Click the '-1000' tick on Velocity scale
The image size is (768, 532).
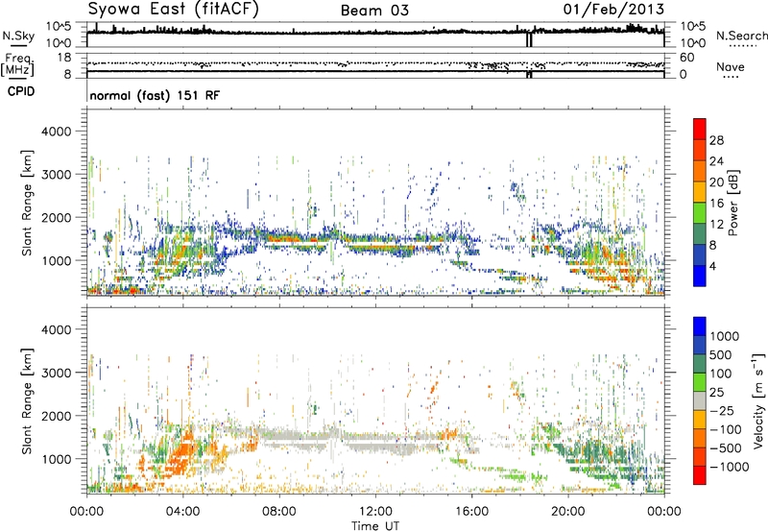click(730, 467)
